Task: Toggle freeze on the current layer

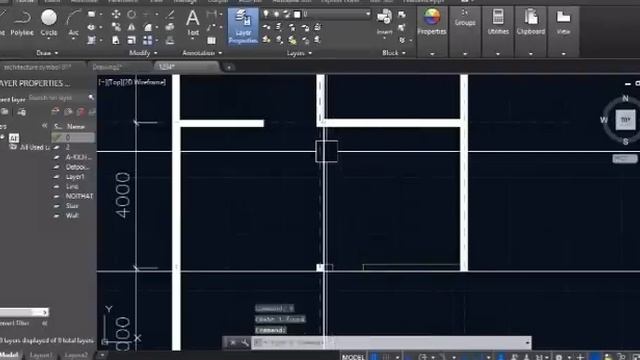Action: point(277,14)
